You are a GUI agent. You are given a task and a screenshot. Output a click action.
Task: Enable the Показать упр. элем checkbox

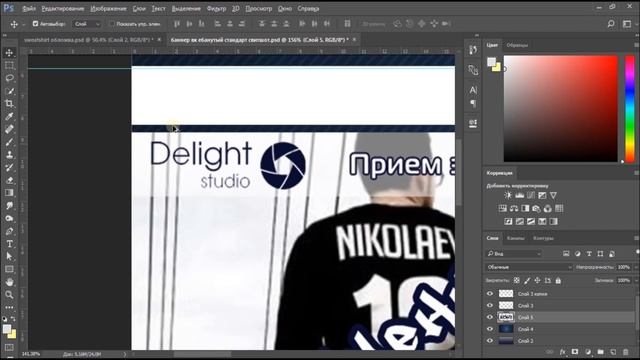pyautogui.click(x=111, y=24)
